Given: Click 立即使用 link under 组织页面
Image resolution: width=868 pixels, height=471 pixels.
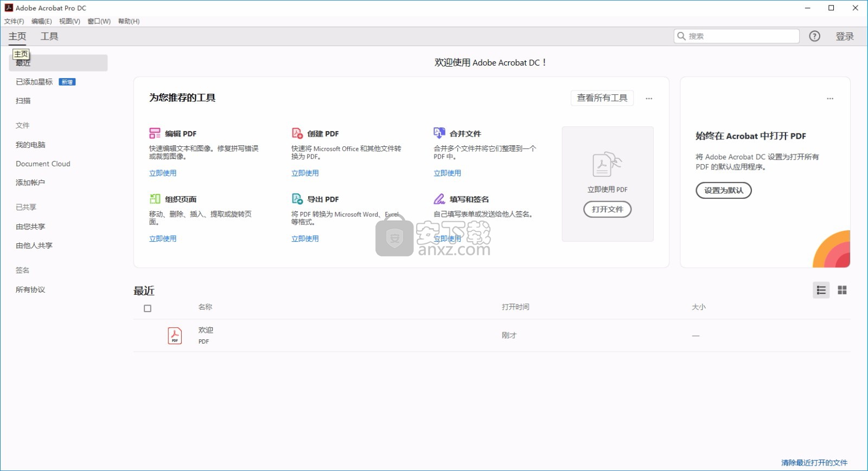Looking at the screenshot, I should tap(163, 238).
